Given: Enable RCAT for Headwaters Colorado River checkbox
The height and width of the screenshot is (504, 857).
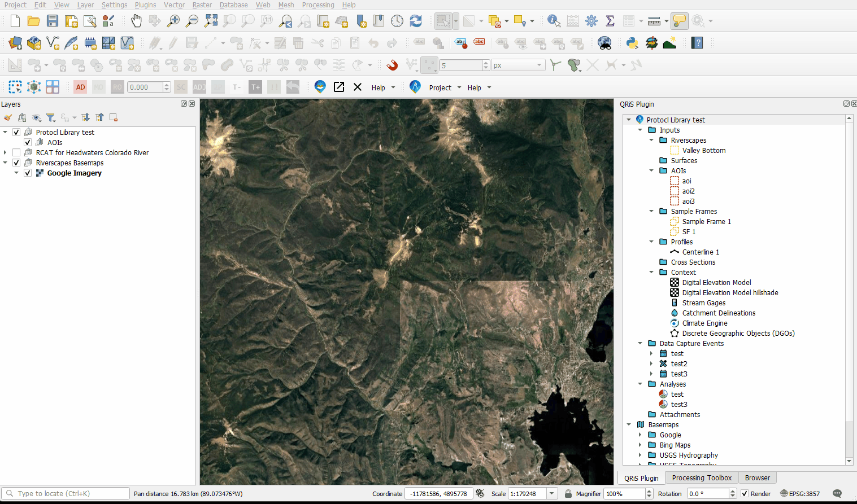Looking at the screenshot, I should tap(16, 152).
